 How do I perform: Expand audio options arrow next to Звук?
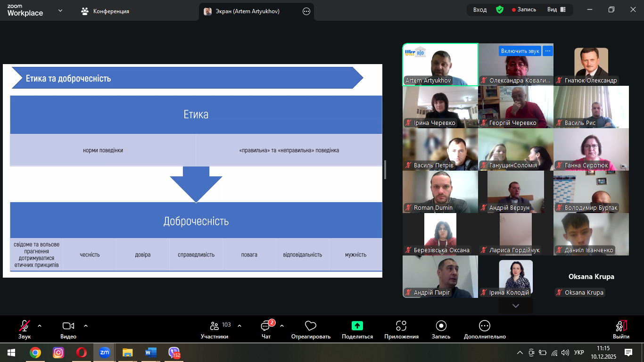(x=40, y=326)
